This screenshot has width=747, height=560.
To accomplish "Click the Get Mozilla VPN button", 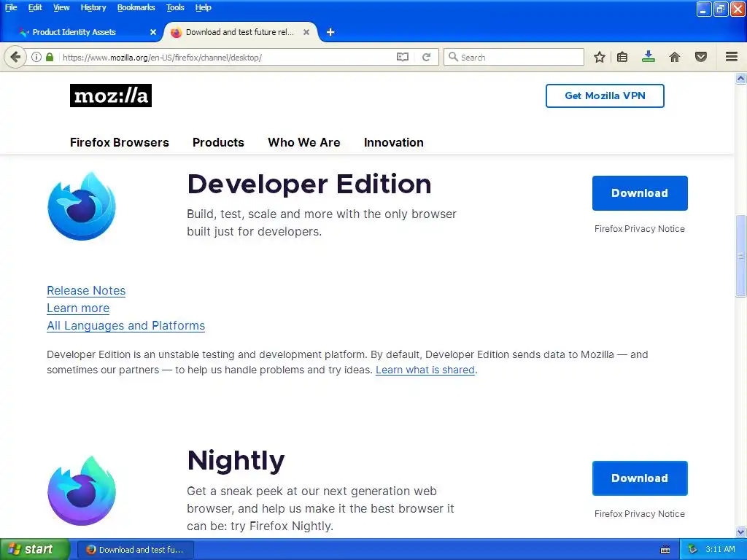I will click(x=605, y=96).
